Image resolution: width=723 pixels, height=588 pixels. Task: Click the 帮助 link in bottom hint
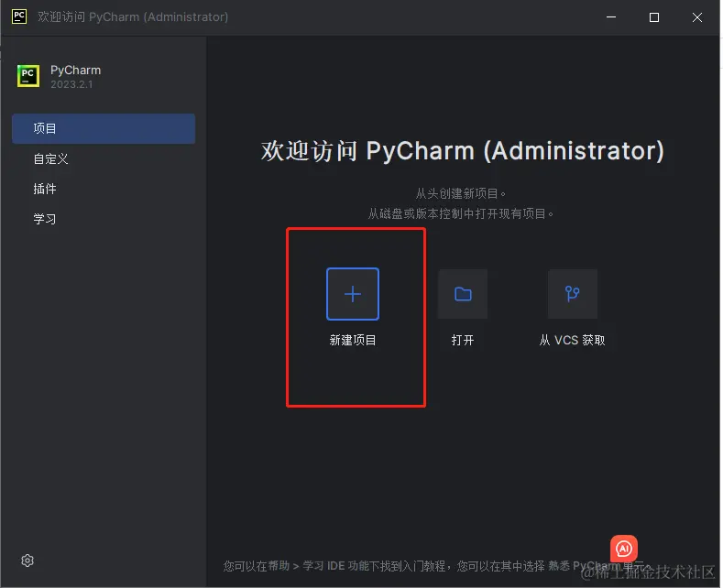279,565
